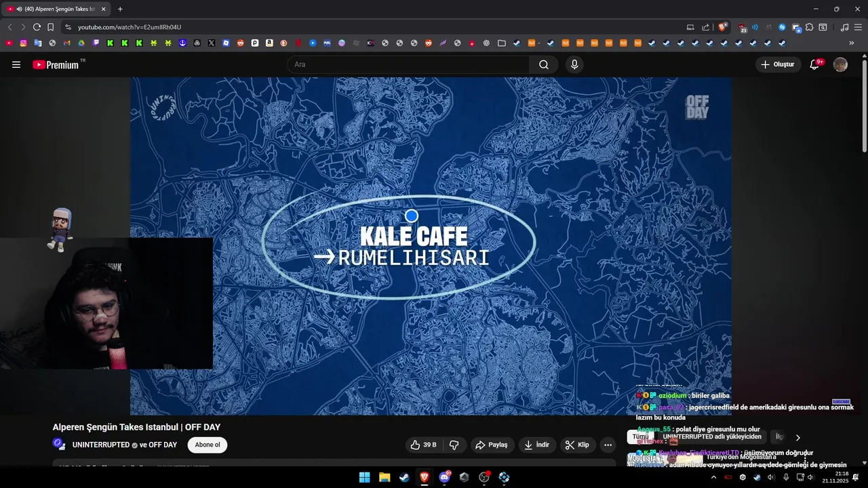Dislike the video with thumbs down
This screenshot has width=868, height=488.
coord(454,445)
